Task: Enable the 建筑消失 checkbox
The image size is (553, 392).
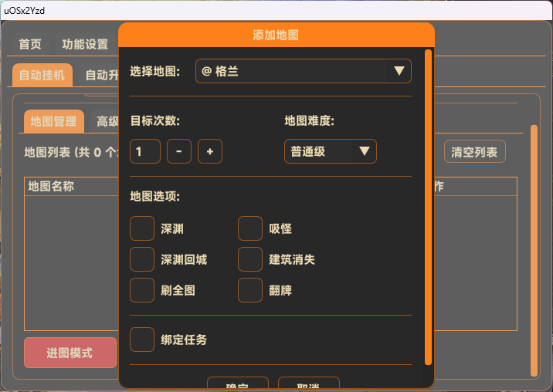Action: pos(250,260)
